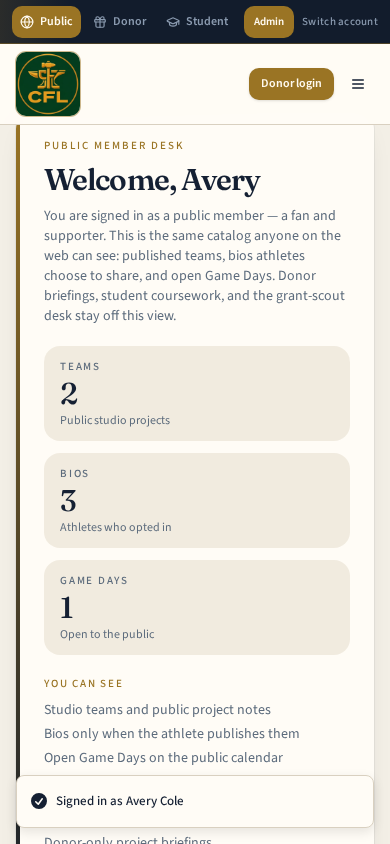Image resolution: width=390 pixels, height=844 pixels.
Task: Dismiss the Signed in as Avery Cole toast
Action: click(x=195, y=801)
